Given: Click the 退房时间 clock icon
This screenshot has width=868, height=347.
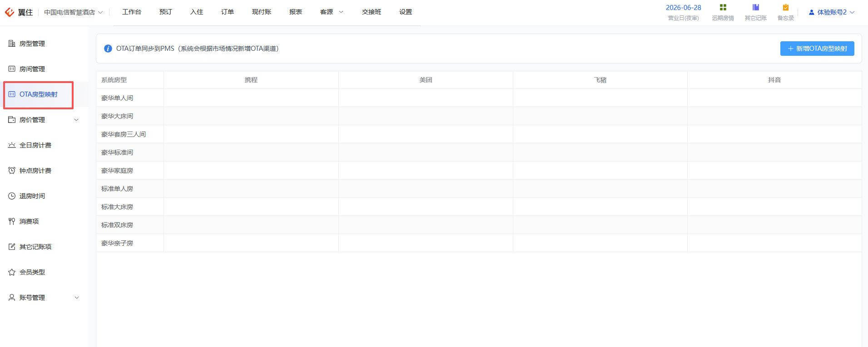Looking at the screenshot, I should click(12, 196).
